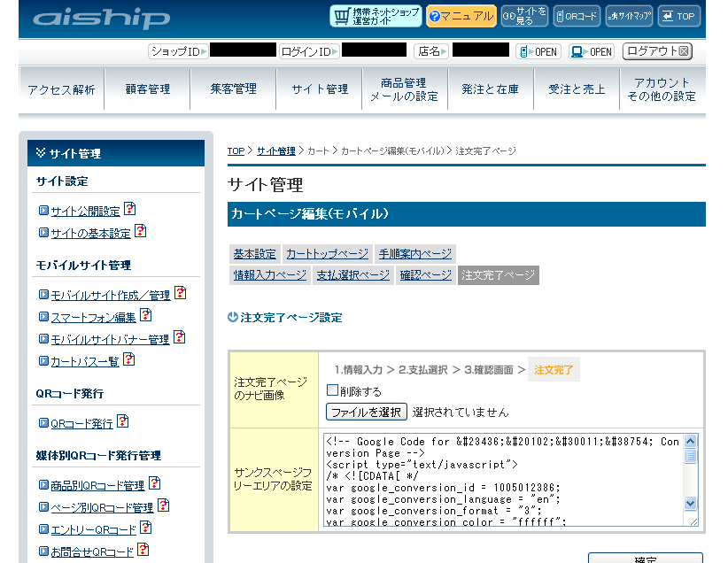Switch to 情報入力ページ tab
728x563 pixels.
tap(270, 274)
